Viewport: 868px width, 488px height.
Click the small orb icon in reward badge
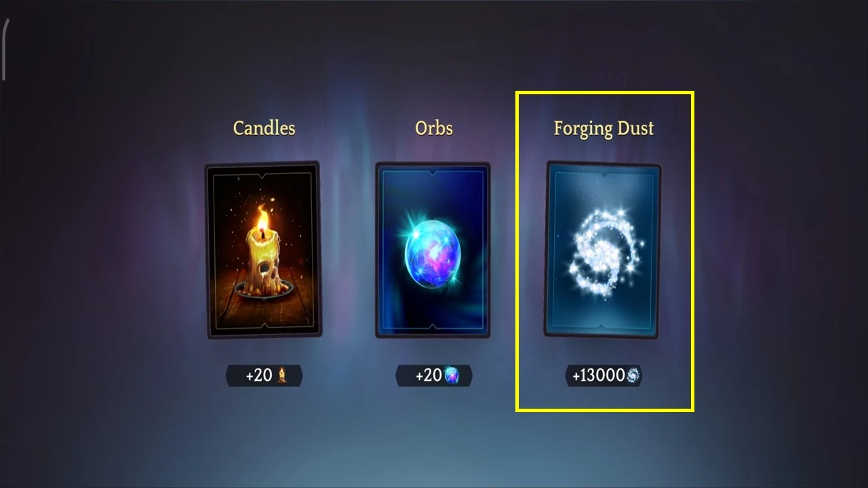(452, 375)
